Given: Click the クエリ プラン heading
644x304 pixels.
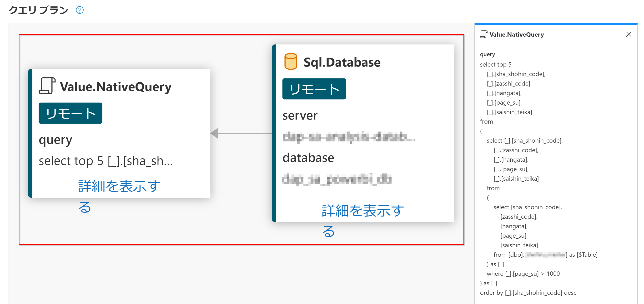Looking at the screenshot, I should pos(38,10).
